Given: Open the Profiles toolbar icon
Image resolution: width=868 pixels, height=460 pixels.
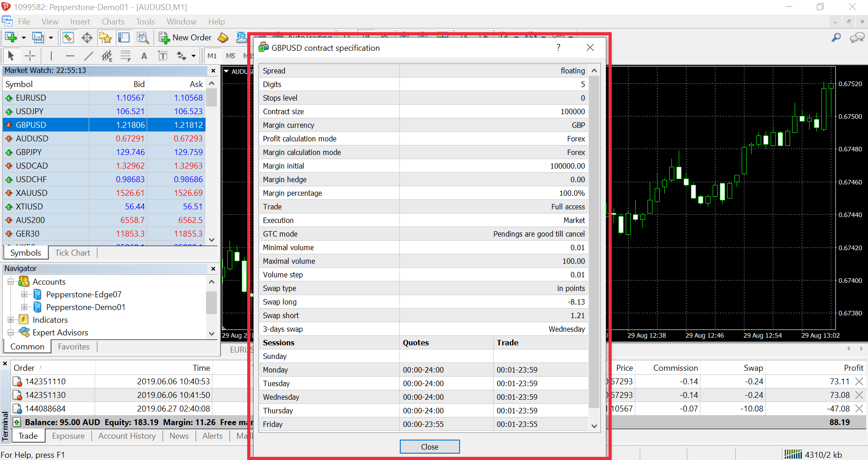Looking at the screenshot, I should (x=38, y=38).
